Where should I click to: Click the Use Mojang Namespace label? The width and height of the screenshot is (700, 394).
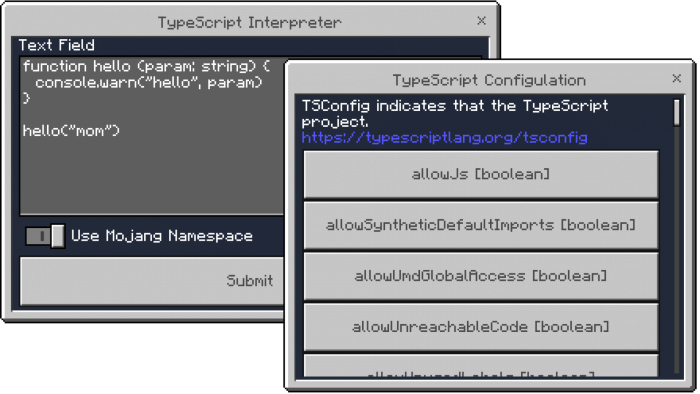[x=162, y=236]
